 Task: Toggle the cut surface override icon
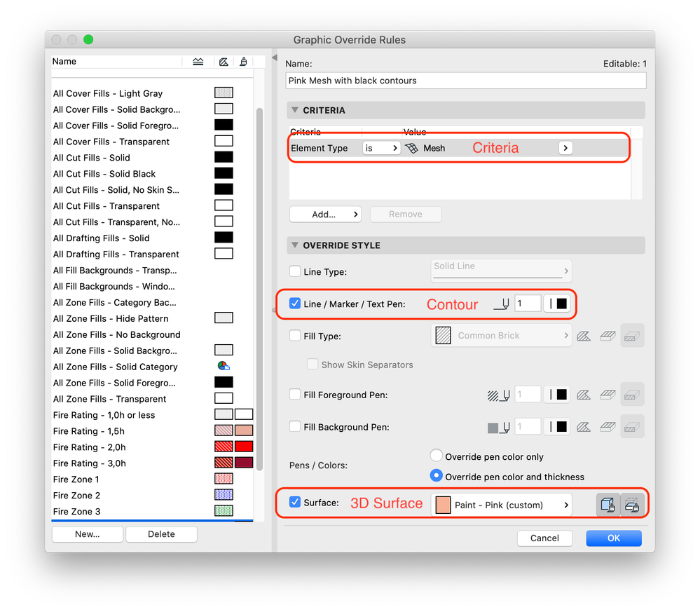tap(632, 505)
